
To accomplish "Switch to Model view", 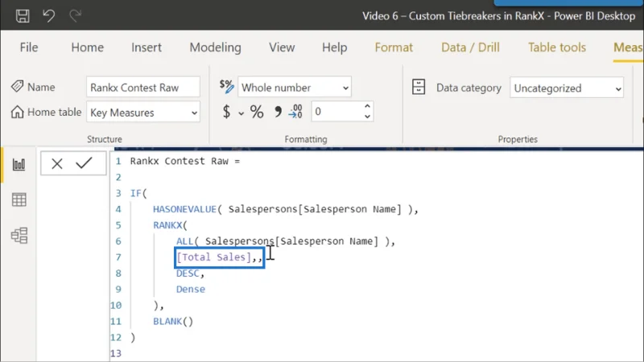I will point(19,236).
